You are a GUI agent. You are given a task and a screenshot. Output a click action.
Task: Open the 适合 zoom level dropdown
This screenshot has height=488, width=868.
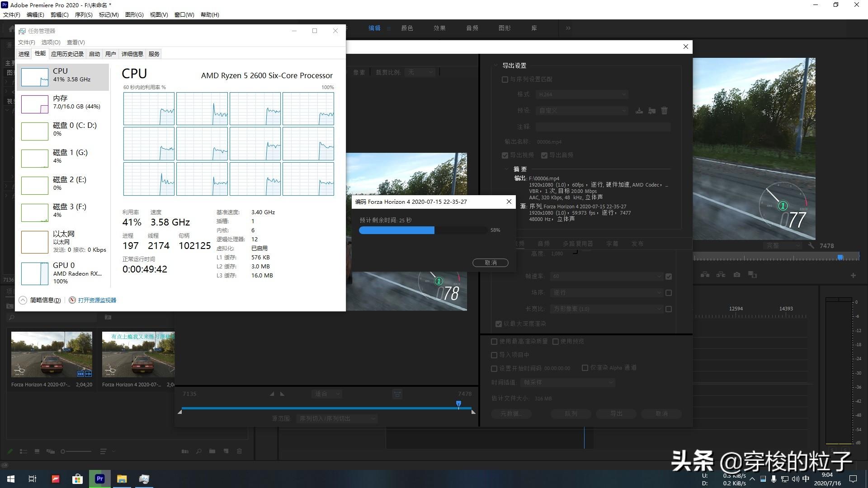[x=326, y=394]
